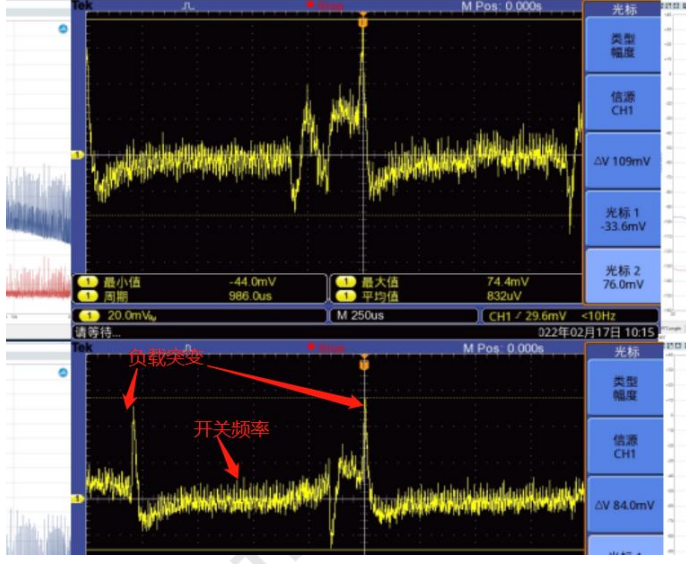Open 信源 CH1 menu on bottom scope
686x564 pixels.
[x=625, y=446]
